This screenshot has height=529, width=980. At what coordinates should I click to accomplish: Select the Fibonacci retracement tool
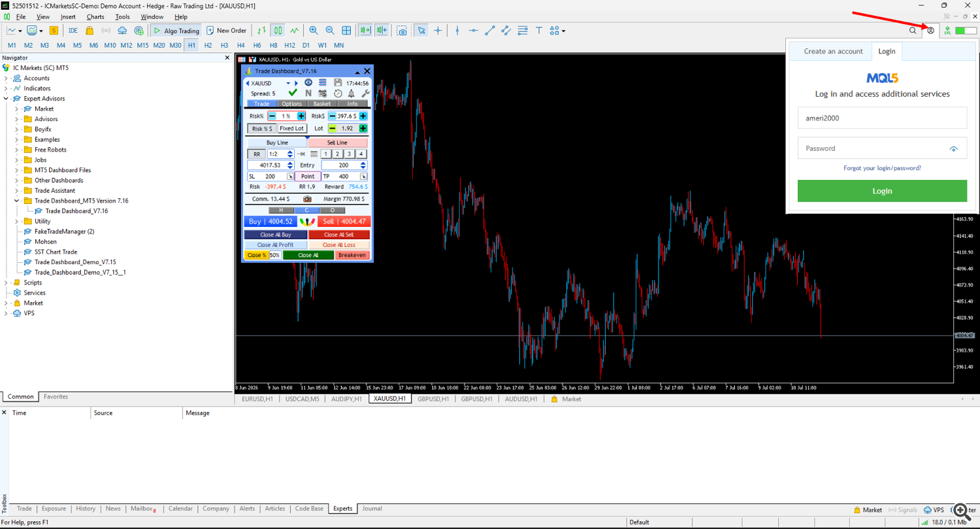pyautogui.click(x=522, y=30)
